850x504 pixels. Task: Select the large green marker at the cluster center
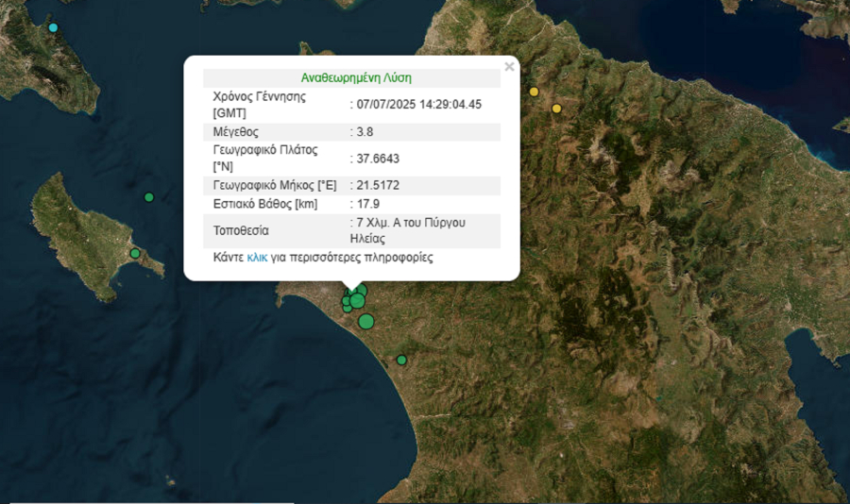[357, 300]
